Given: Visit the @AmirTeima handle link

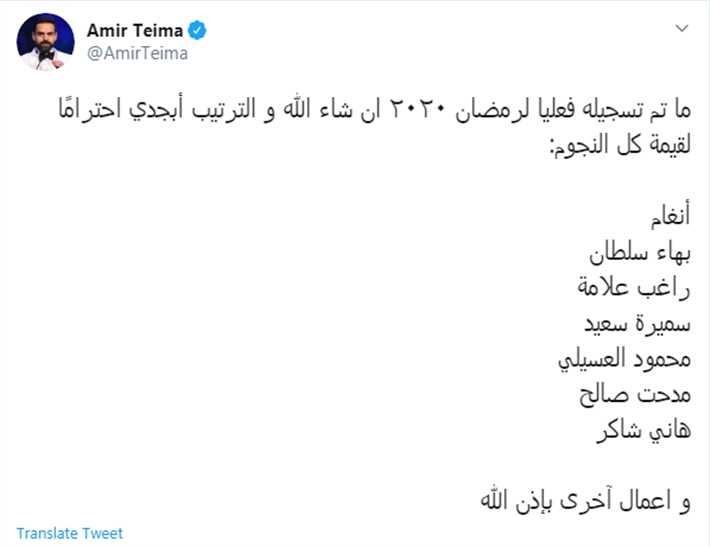Looking at the screenshot, I should click(x=137, y=53).
